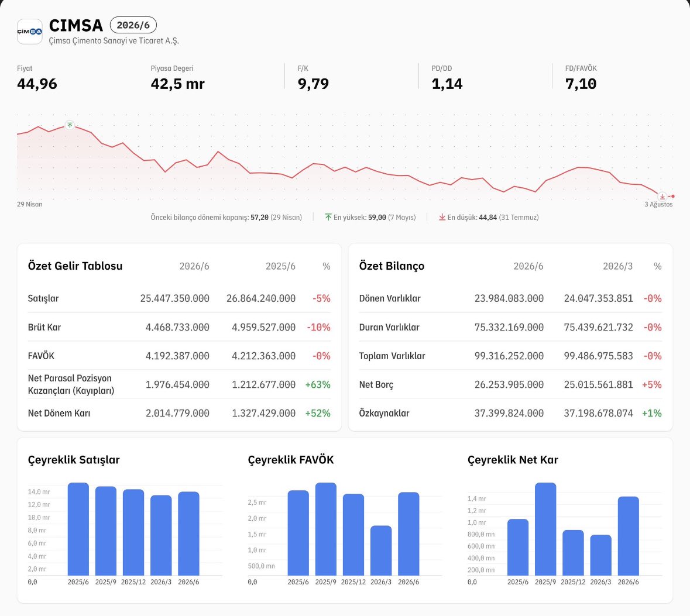This screenshot has width=690, height=616.
Task: Click the Brüt Kar -10% change
Action: click(x=318, y=327)
